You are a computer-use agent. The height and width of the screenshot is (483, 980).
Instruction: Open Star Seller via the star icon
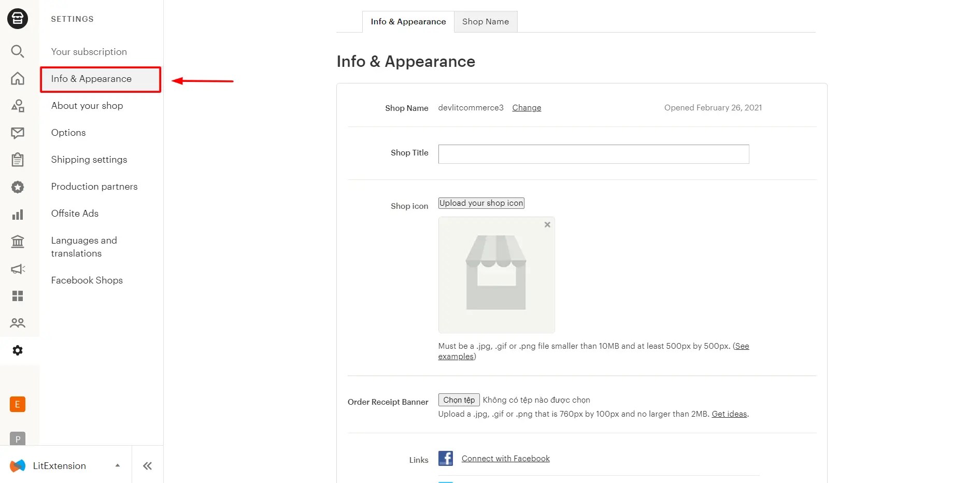point(18,187)
